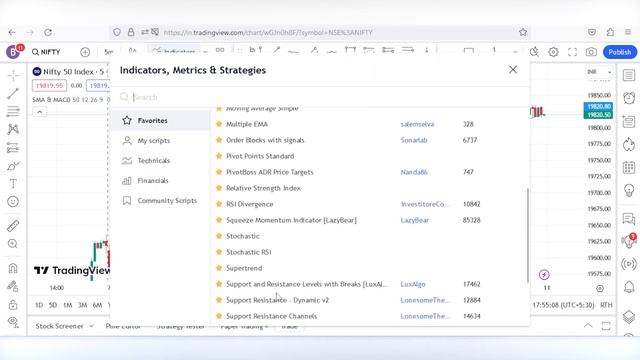
Task: Click the indicators list scrollbar
Action: pos(528,235)
